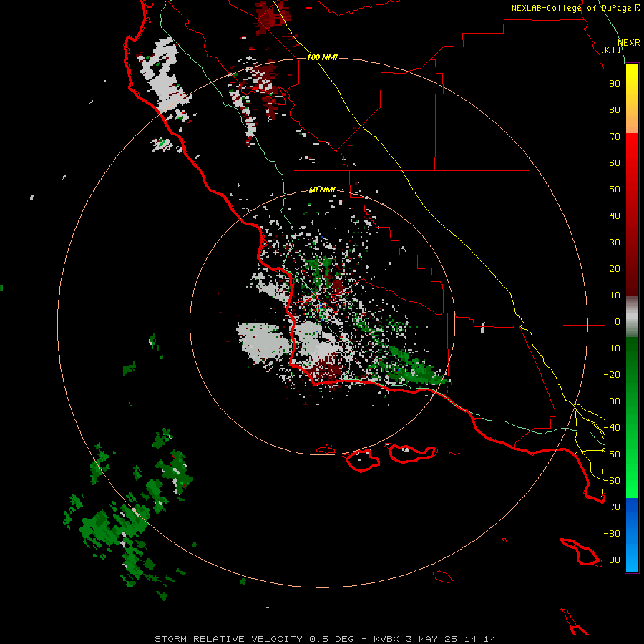Click the 'NEXR' label above the color scale
This screenshot has height=644, width=644.
pyautogui.click(x=629, y=43)
